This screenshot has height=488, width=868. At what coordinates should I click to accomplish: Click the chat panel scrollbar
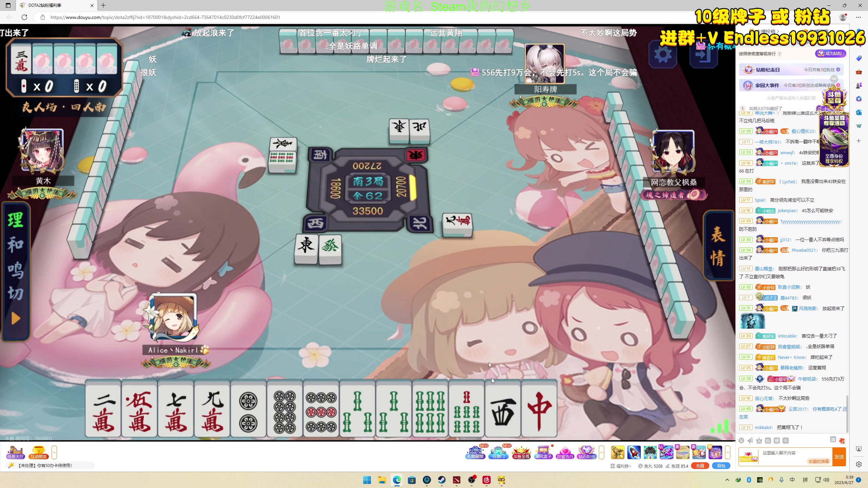click(847, 413)
